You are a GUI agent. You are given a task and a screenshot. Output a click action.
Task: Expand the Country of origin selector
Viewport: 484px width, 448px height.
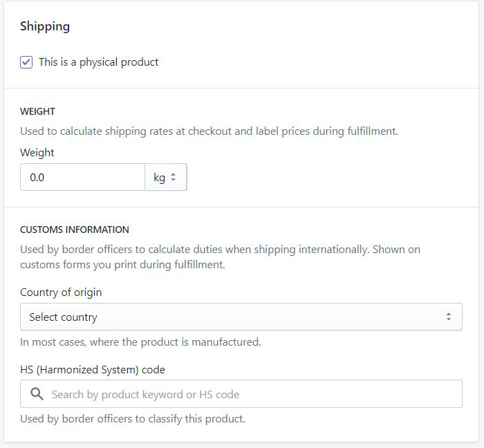point(241,317)
